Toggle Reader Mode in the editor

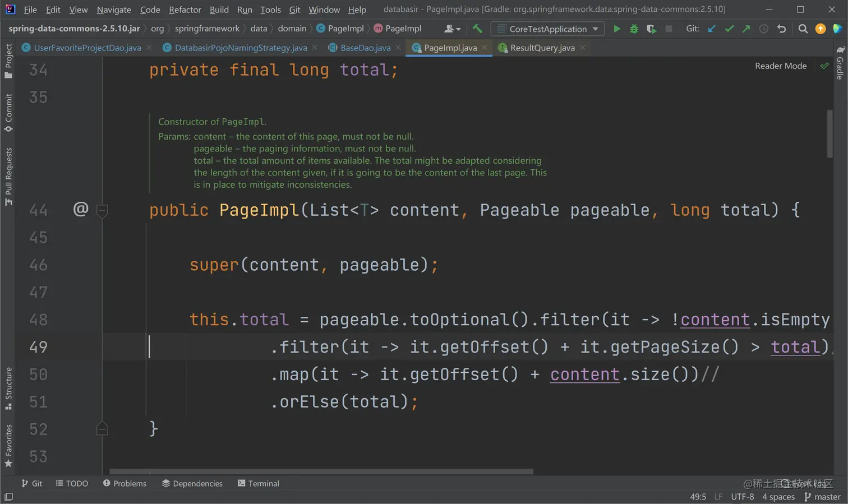coord(781,66)
